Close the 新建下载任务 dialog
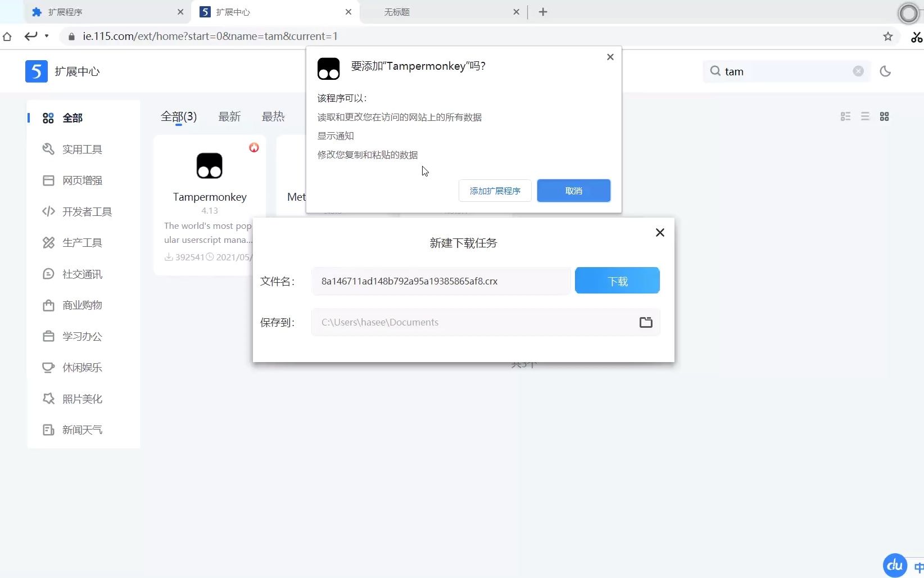 point(660,233)
